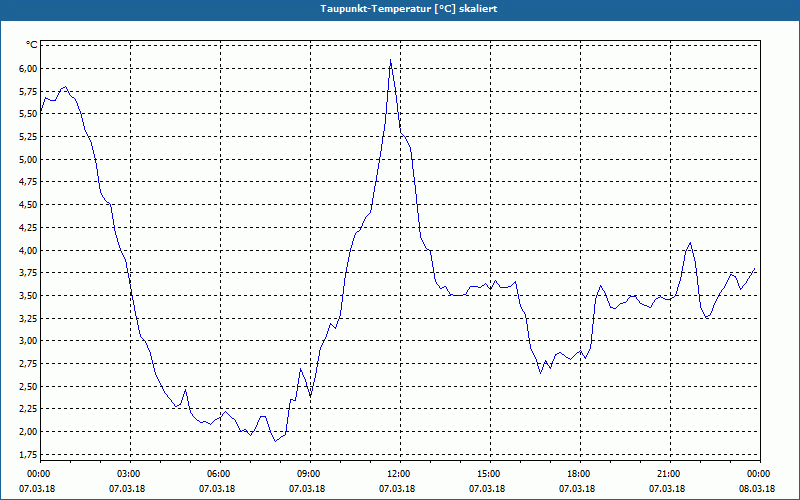
Task: Click the 3,75 y-axis label
Action: (28, 273)
